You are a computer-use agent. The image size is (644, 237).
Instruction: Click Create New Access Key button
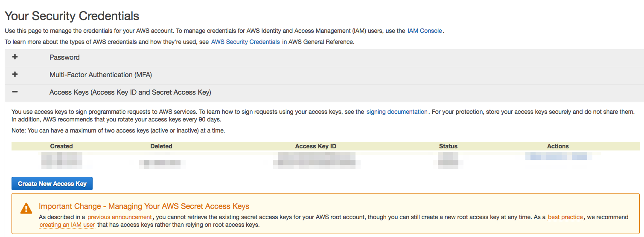[x=52, y=184]
